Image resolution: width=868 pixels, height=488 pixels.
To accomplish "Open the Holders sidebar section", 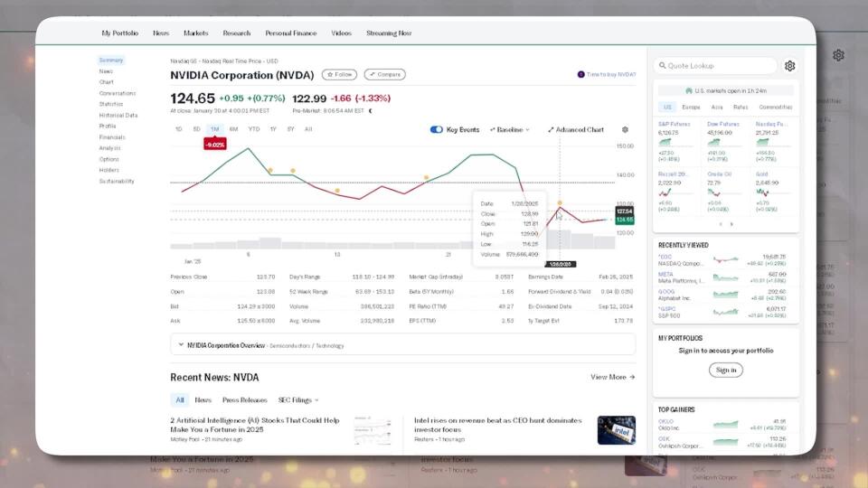I will [109, 171].
